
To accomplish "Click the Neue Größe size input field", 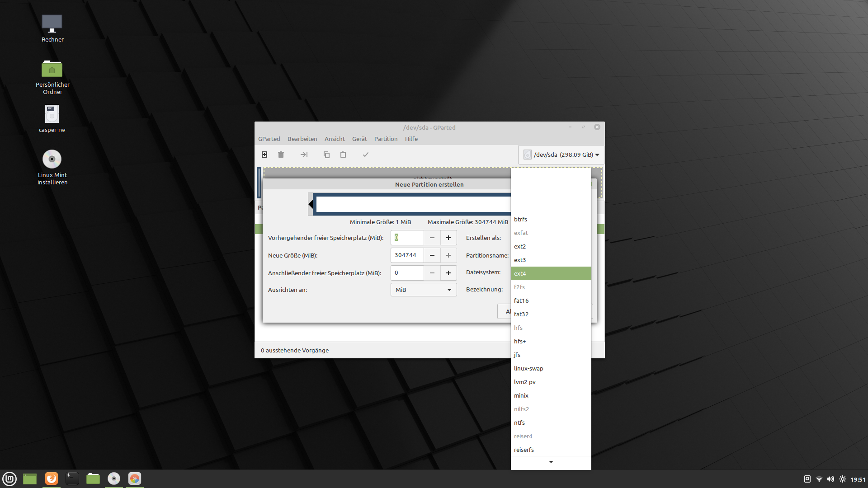I will 407,255.
